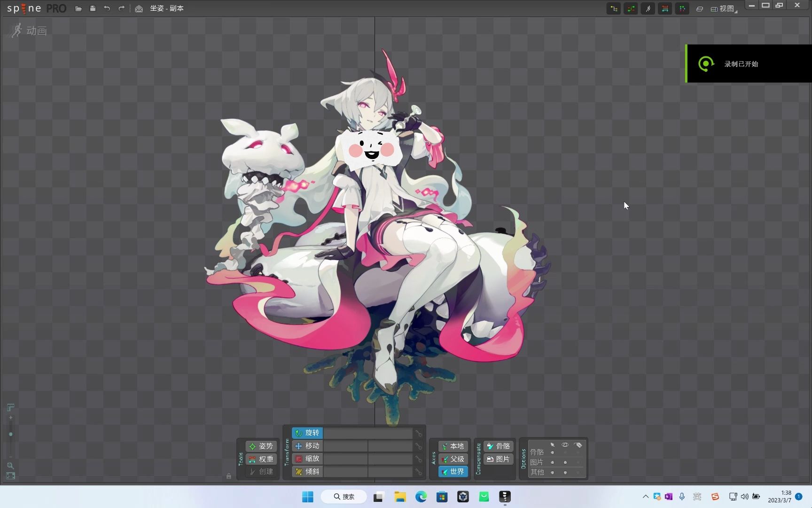
Task: Open the mesh/bounding view red-frame icon
Action: click(665, 8)
